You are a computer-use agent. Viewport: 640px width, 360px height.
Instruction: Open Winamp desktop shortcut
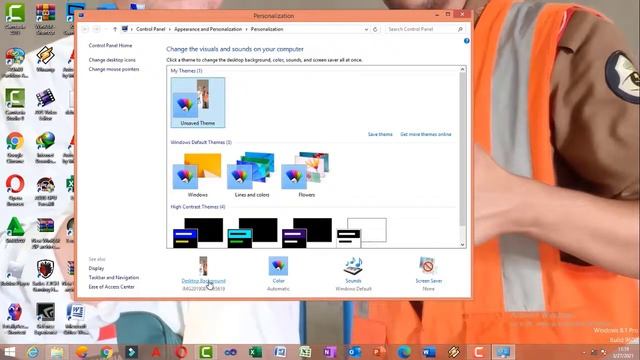[45, 59]
